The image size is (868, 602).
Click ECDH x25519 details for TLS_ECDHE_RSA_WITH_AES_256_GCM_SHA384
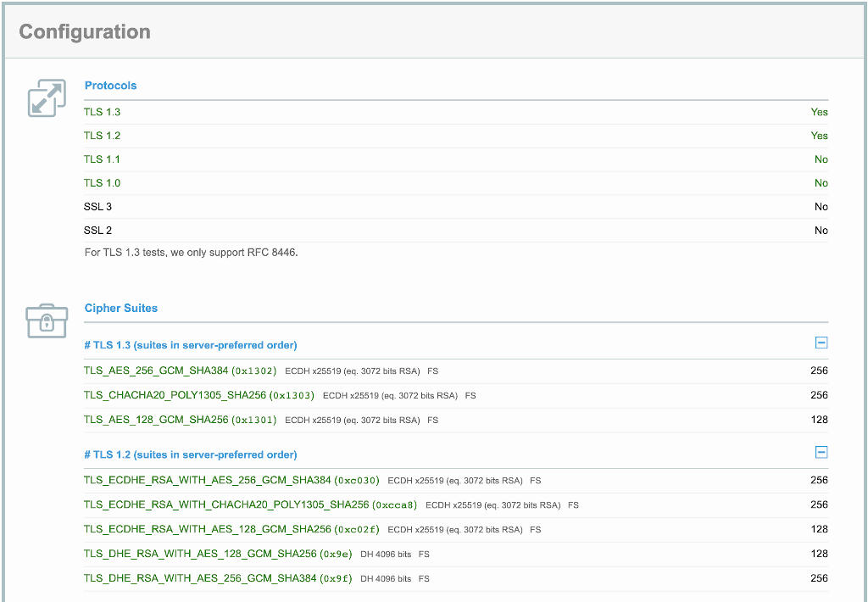pos(455,481)
